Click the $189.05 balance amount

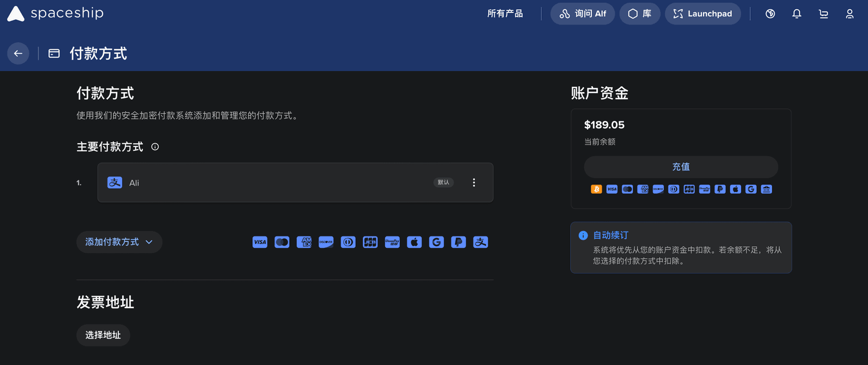tap(604, 125)
